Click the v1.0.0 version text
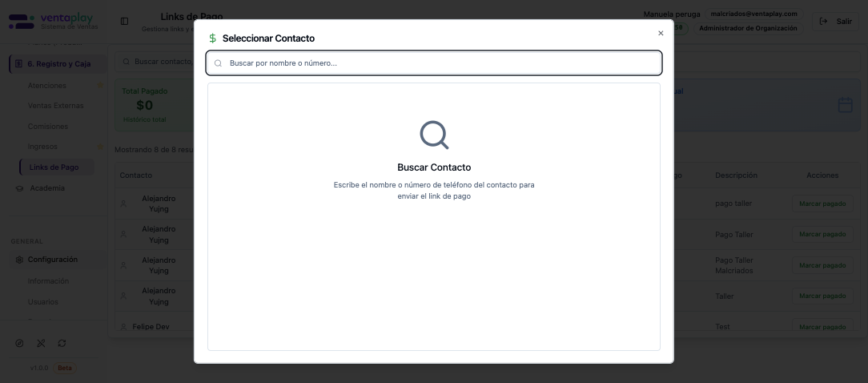 coord(39,368)
